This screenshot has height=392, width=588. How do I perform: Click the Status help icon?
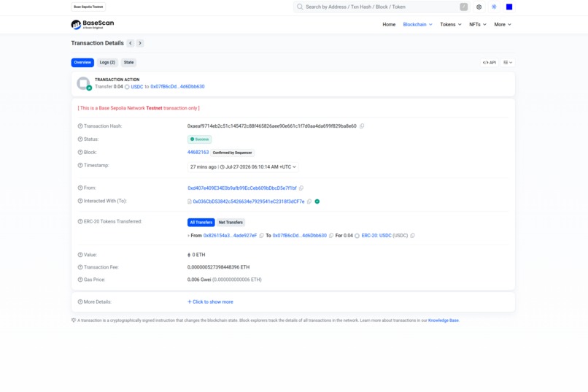click(x=80, y=139)
